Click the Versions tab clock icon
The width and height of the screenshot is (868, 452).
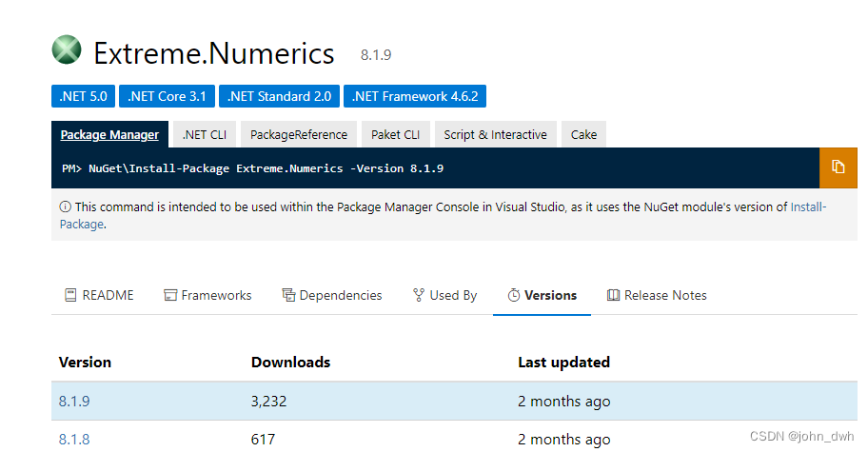coord(514,295)
